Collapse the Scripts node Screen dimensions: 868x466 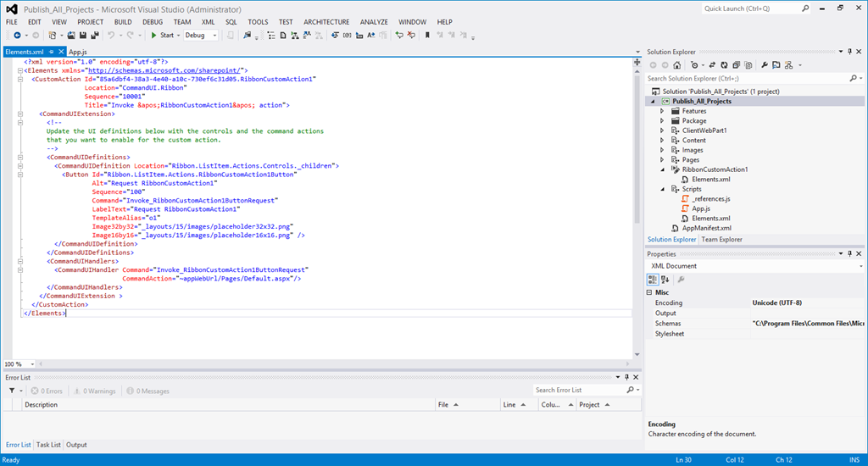coord(662,189)
